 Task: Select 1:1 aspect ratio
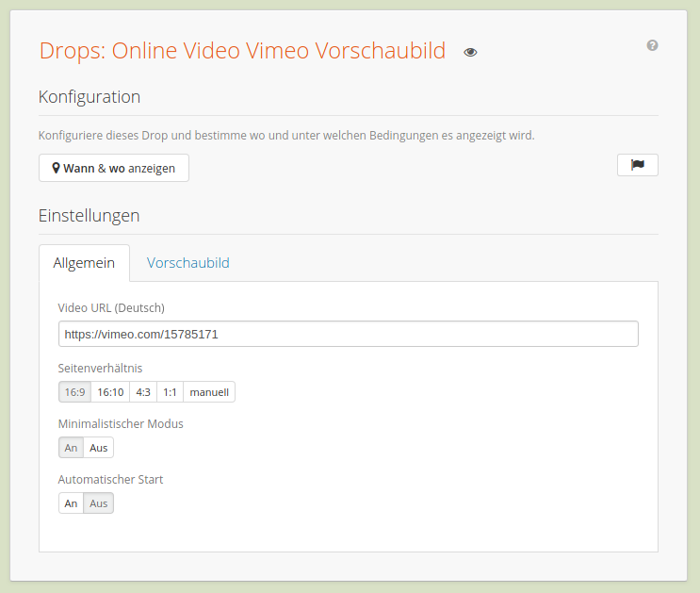click(x=171, y=392)
